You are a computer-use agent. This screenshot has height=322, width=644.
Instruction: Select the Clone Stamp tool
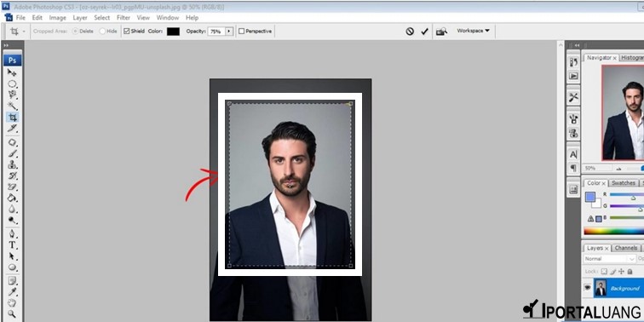[12, 164]
